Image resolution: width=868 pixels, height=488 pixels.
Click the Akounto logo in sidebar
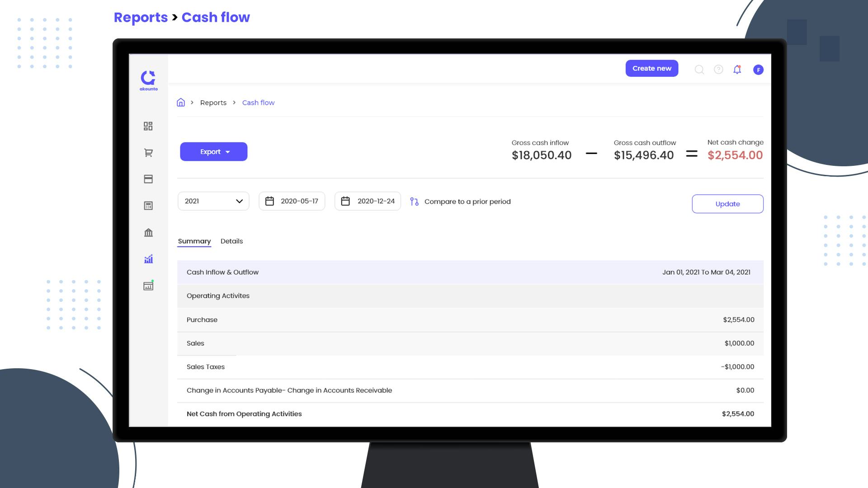[148, 80]
